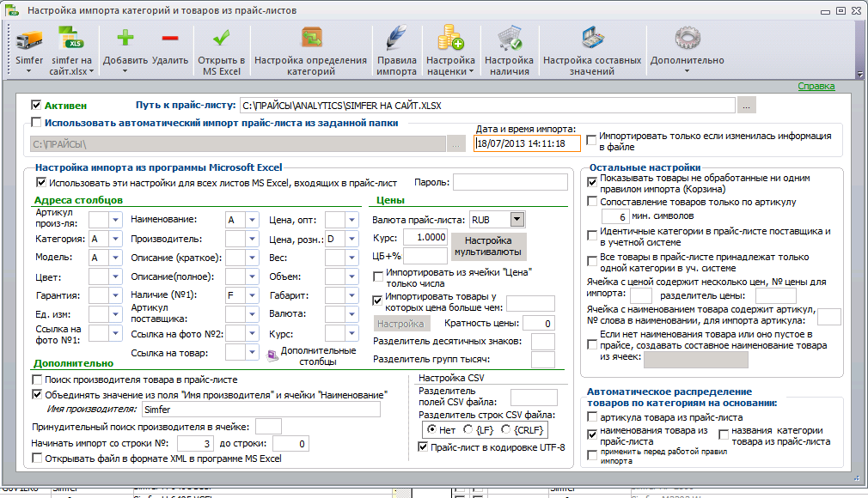
Task: Select the {LF} row separator radio
Action: pyautogui.click(x=468, y=429)
